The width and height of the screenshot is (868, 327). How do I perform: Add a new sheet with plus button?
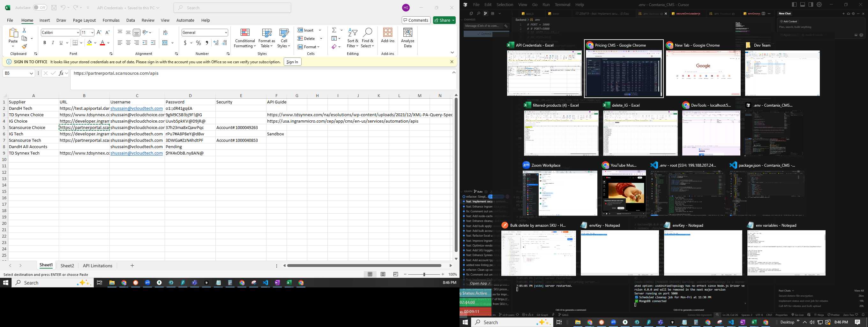(x=132, y=266)
